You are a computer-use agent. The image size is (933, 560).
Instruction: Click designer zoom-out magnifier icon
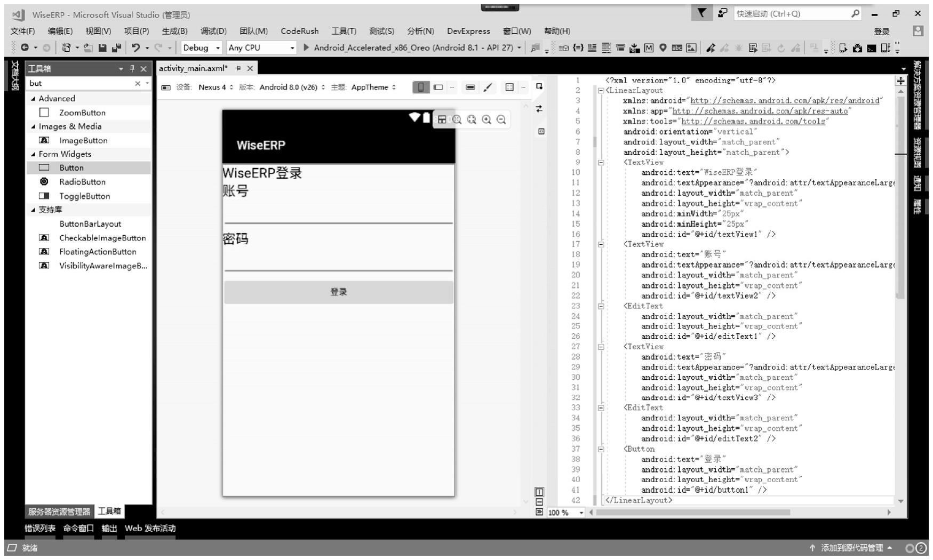click(501, 119)
